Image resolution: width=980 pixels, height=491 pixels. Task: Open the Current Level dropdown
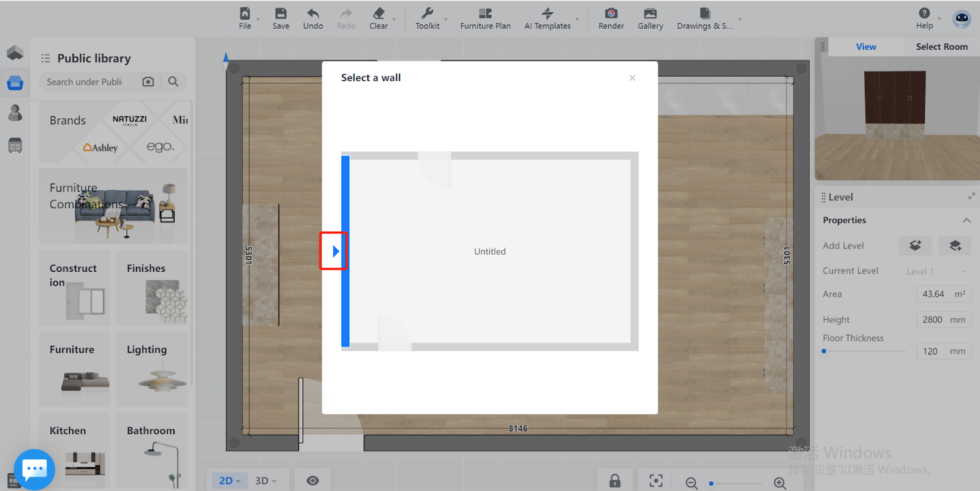pos(935,271)
